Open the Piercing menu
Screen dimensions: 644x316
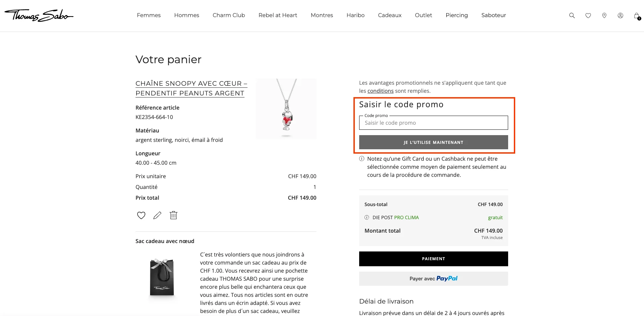coord(456,15)
